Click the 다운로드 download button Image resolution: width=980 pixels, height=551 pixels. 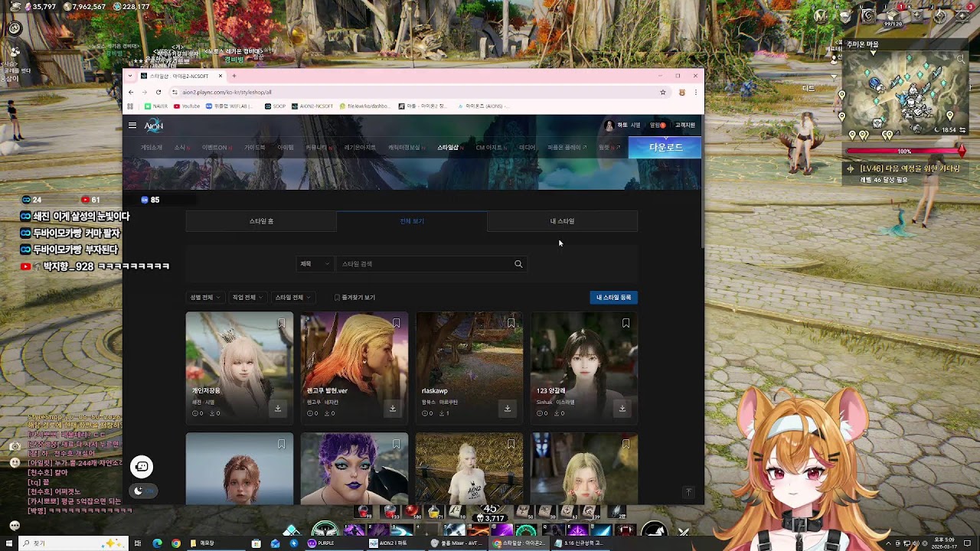point(665,148)
